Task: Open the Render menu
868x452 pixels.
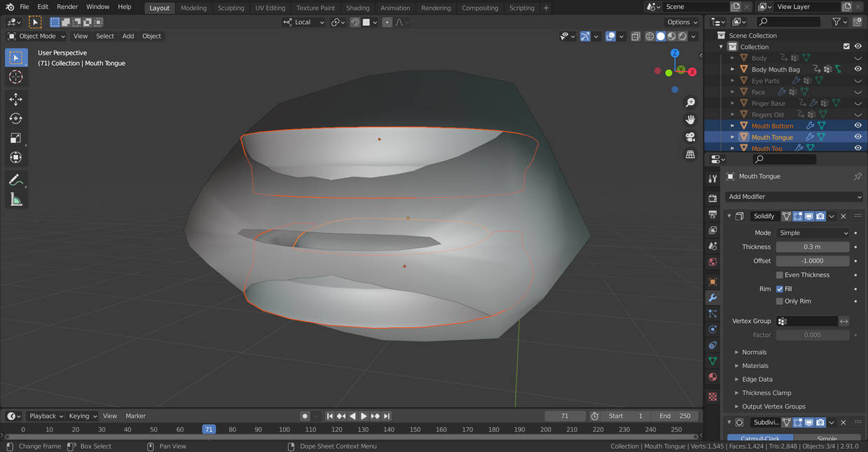Action: (67, 7)
